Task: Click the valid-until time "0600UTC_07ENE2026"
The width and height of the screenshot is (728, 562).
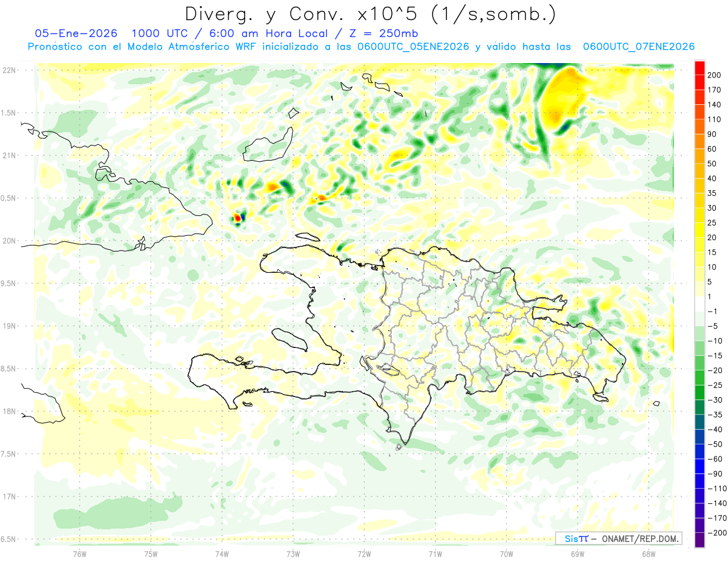Action: coord(638,47)
